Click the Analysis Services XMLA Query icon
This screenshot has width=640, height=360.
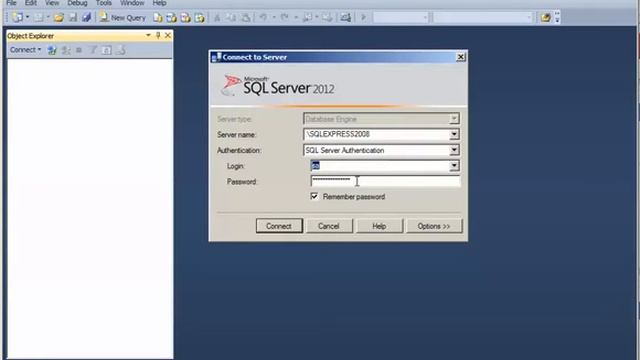coord(199,18)
